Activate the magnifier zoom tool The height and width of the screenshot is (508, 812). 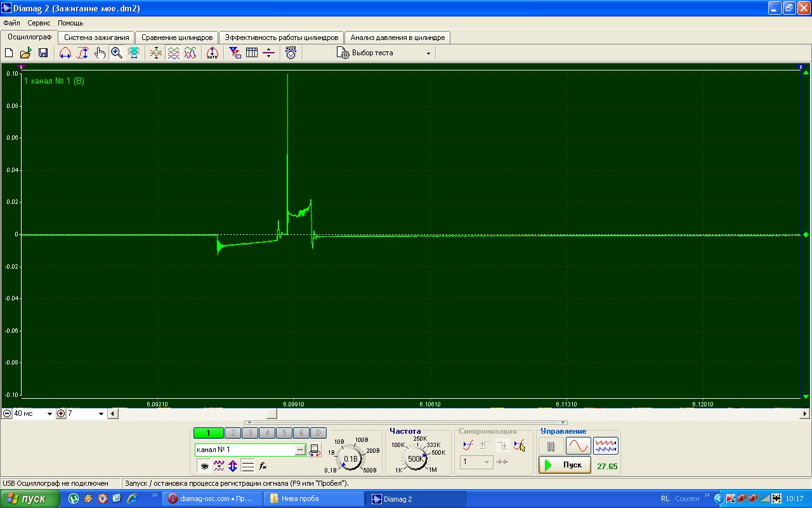[117, 53]
